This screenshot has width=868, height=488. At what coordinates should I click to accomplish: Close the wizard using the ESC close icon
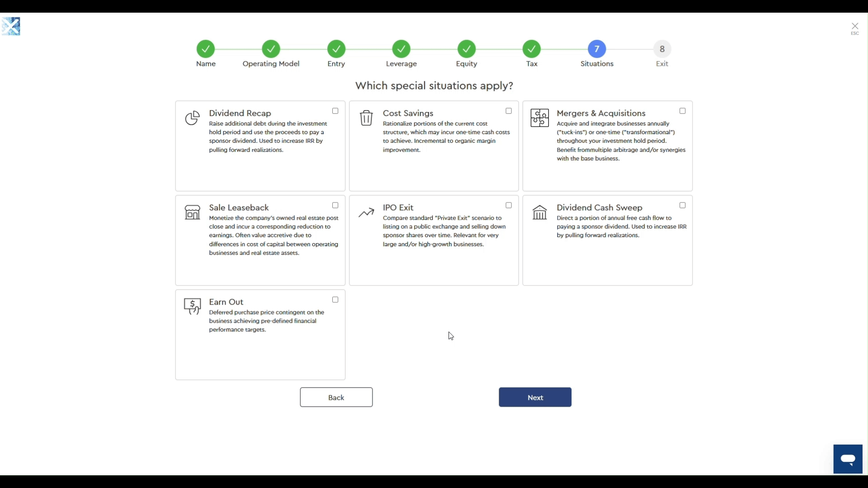coord(855,26)
